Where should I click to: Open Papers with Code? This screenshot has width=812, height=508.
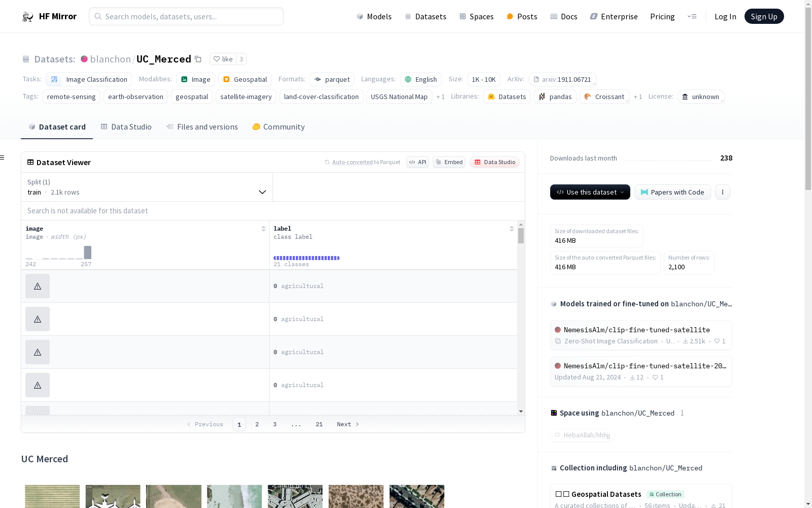coord(672,192)
